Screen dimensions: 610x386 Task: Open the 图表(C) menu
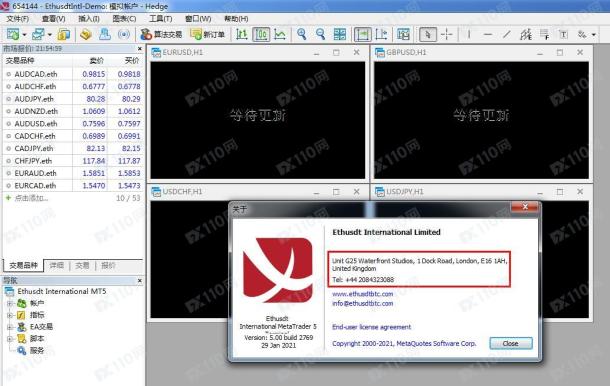click(x=124, y=19)
